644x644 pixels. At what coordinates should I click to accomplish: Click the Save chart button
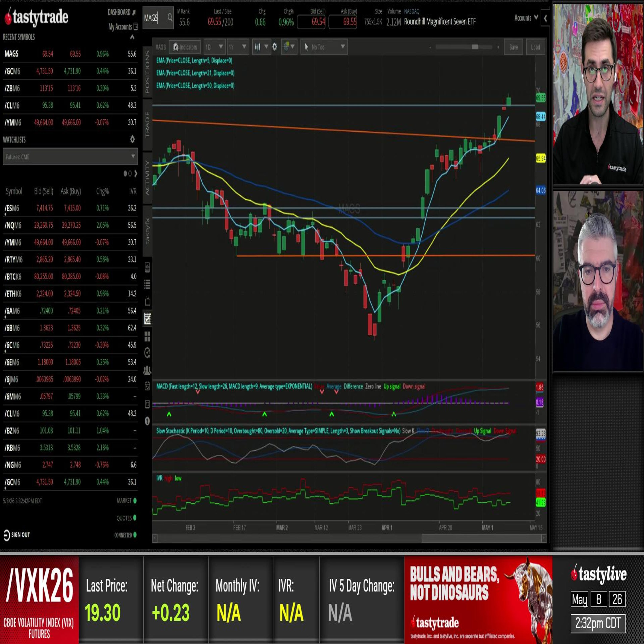coord(513,47)
